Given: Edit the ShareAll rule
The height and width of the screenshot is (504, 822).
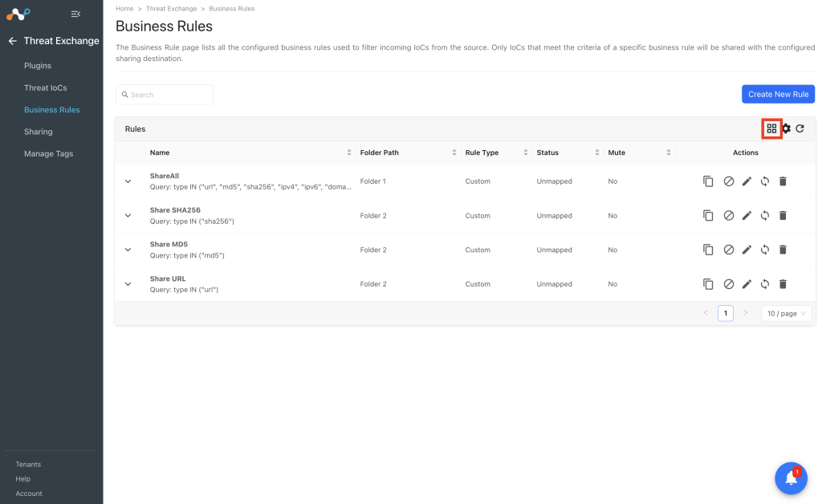Looking at the screenshot, I should [x=747, y=181].
